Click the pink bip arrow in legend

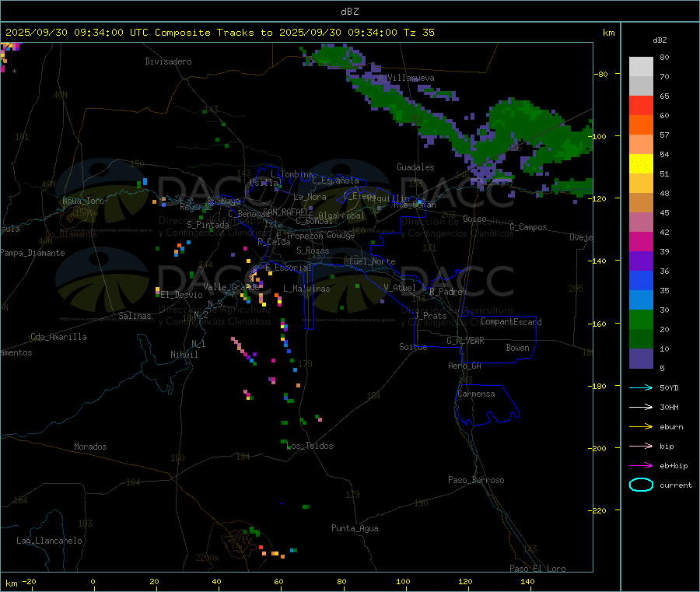[641, 446]
